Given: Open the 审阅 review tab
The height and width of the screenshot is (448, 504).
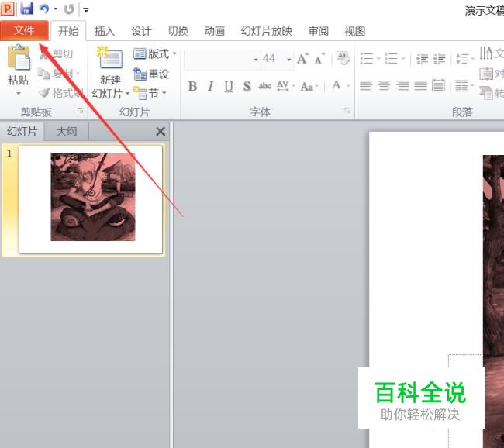Looking at the screenshot, I should pos(318,31).
